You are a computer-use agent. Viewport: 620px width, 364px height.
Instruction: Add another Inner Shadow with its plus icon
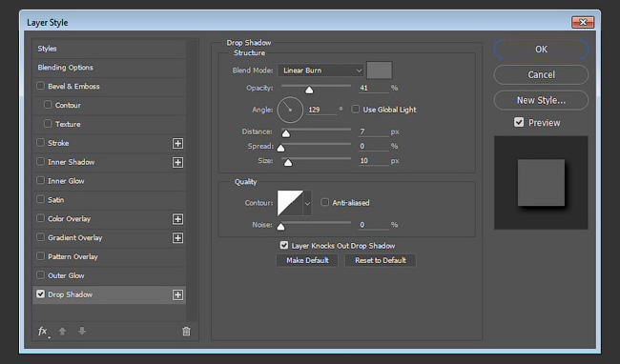[x=178, y=162]
